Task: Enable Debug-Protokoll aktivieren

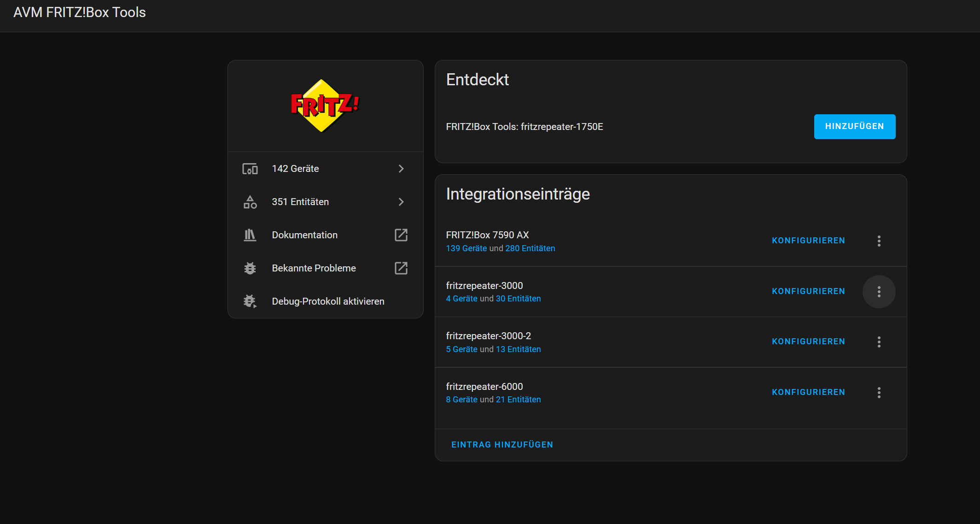Action: 326,301
